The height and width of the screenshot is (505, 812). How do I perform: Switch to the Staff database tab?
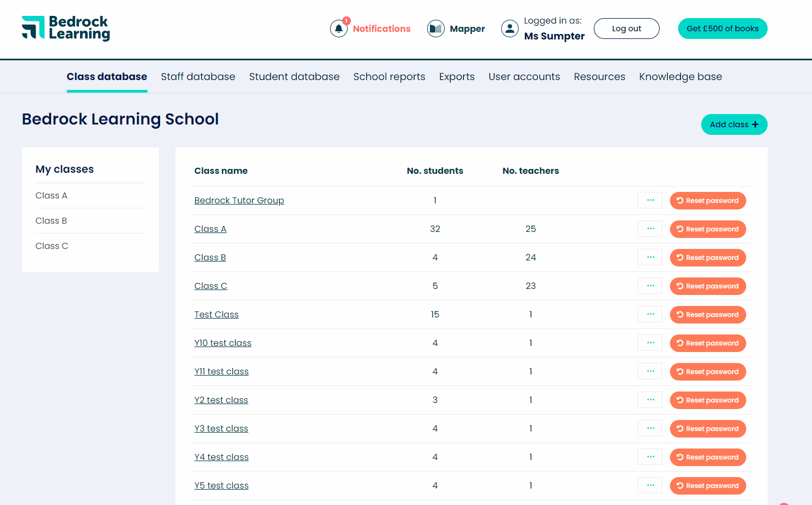tap(198, 77)
